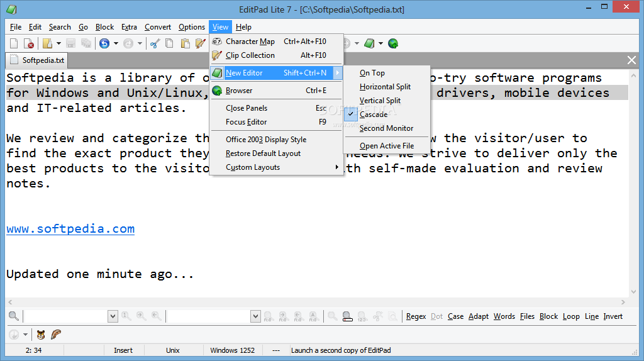Image resolution: width=644 pixels, height=361 pixels.
Task: Open the Search menu
Action: 60,27
